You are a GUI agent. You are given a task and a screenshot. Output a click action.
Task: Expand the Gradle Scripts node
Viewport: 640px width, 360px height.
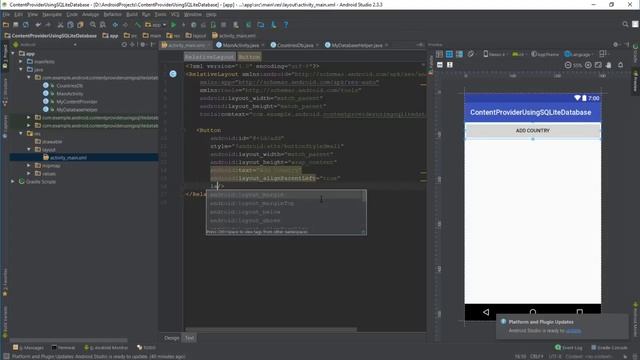[13, 181]
